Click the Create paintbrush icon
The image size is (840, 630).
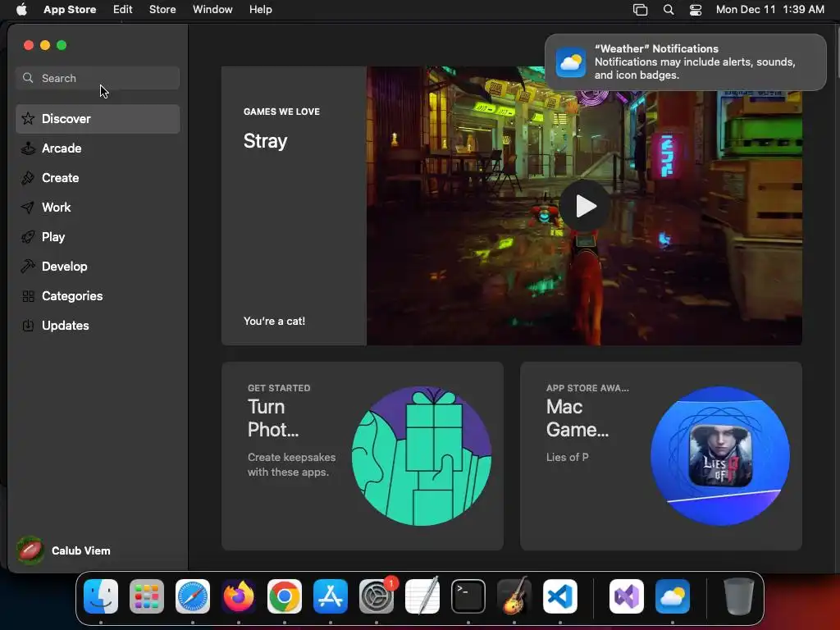28,178
